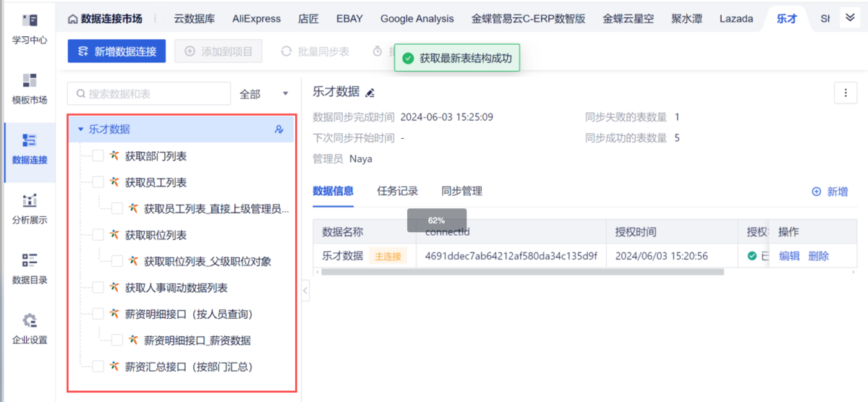Click the 主连接 tag in the table
The image size is (868, 402).
coord(388,256)
